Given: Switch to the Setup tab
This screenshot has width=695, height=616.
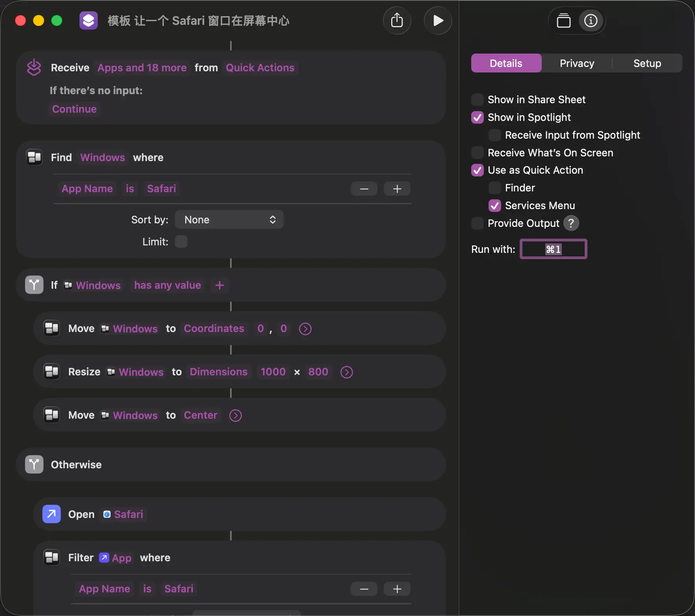Looking at the screenshot, I should [x=647, y=63].
